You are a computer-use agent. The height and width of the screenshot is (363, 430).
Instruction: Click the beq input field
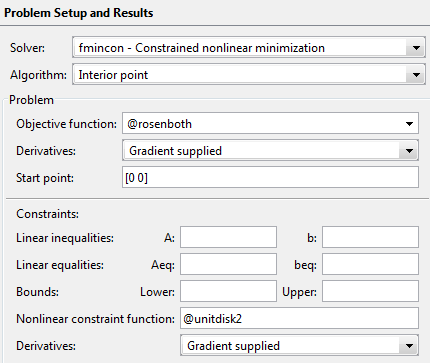click(x=370, y=264)
